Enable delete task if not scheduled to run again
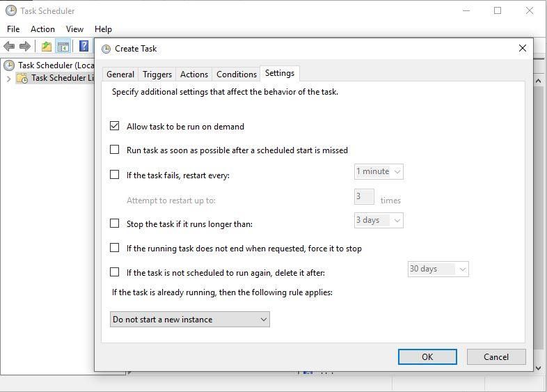 pos(114,272)
